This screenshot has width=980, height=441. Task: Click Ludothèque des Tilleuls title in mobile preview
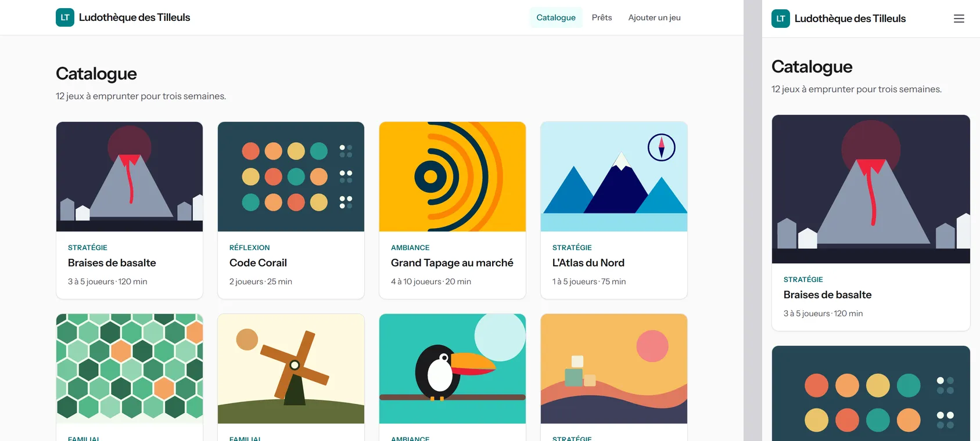(x=850, y=19)
